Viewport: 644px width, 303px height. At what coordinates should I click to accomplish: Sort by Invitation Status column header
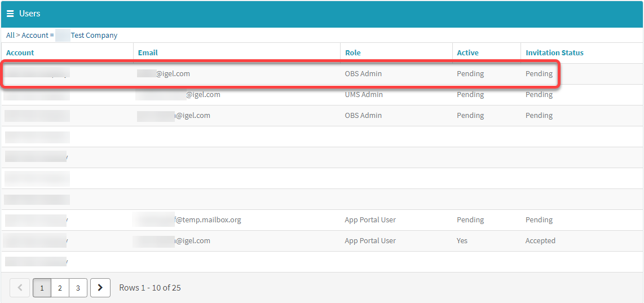[554, 52]
